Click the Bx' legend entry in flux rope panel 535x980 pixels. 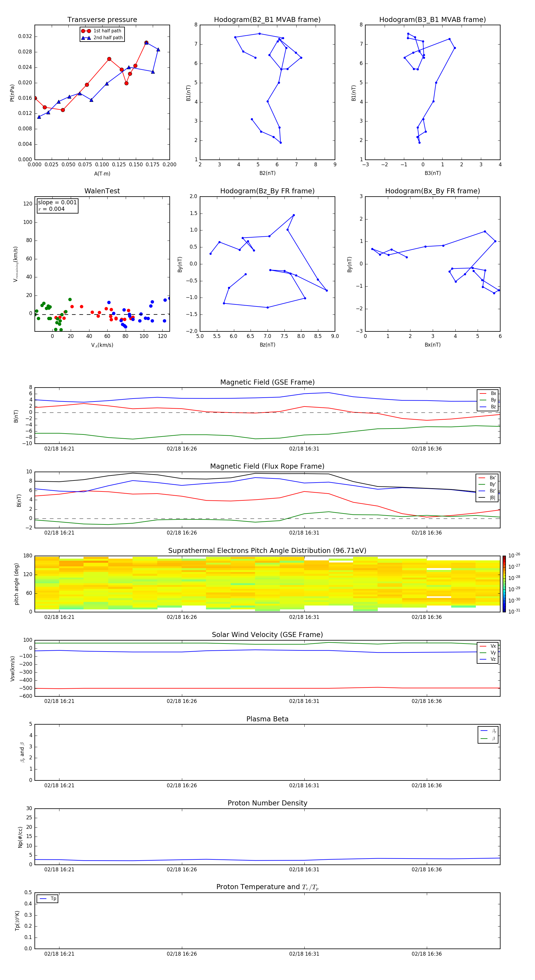coord(487,478)
